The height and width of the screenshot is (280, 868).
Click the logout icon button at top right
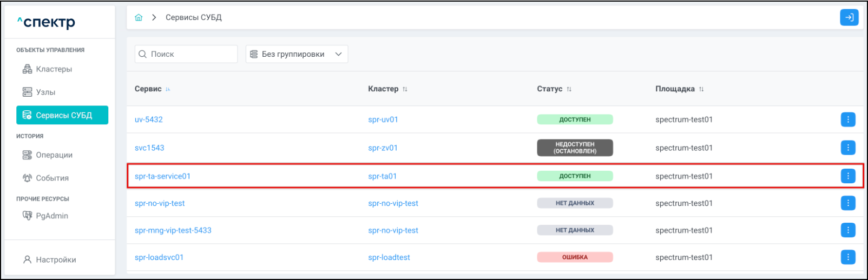pyautogui.click(x=849, y=17)
